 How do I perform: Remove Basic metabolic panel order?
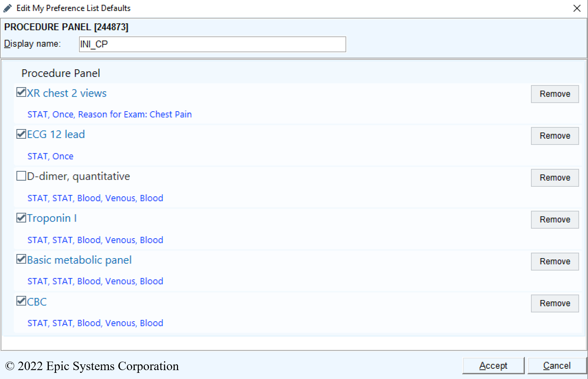(554, 262)
